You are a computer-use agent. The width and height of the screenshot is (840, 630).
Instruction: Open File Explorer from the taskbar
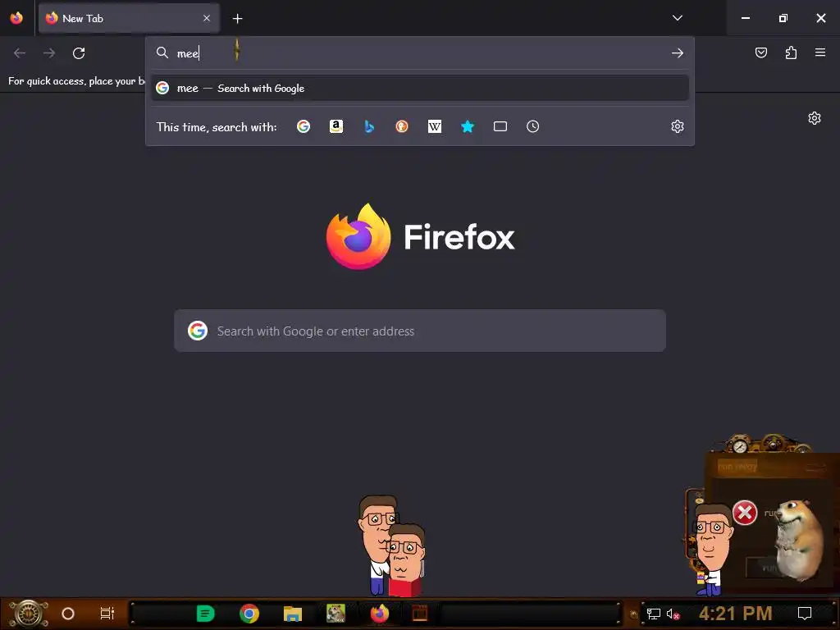pyautogui.click(x=293, y=614)
